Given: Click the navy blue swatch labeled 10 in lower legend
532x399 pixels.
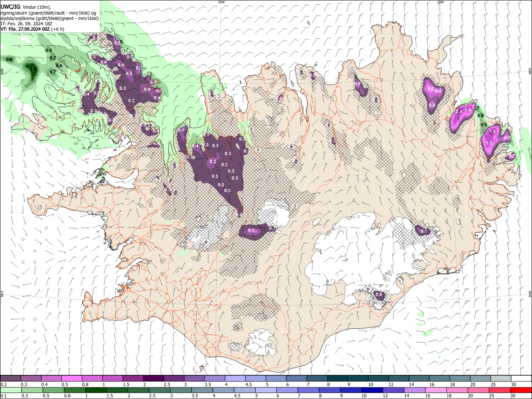Looking at the screenshot, I should coord(372,390).
